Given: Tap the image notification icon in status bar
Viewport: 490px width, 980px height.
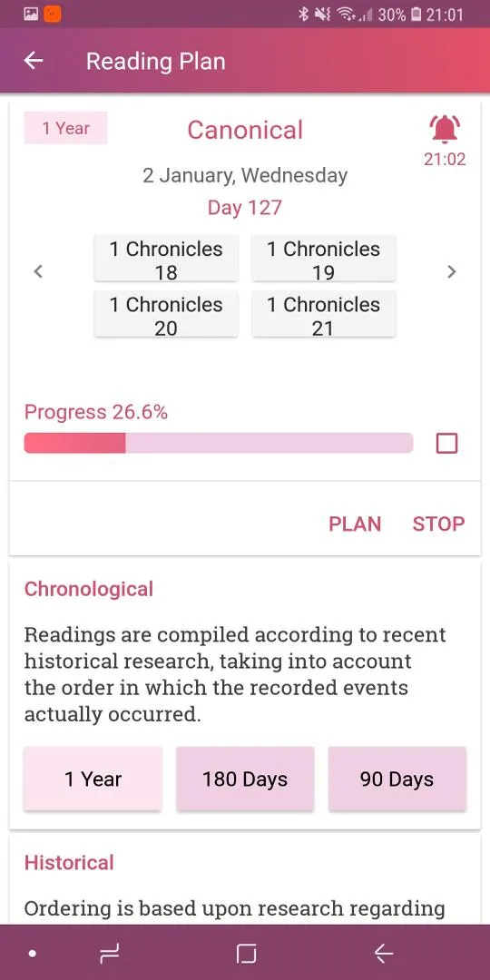Looking at the screenshot, I should 31,14.
